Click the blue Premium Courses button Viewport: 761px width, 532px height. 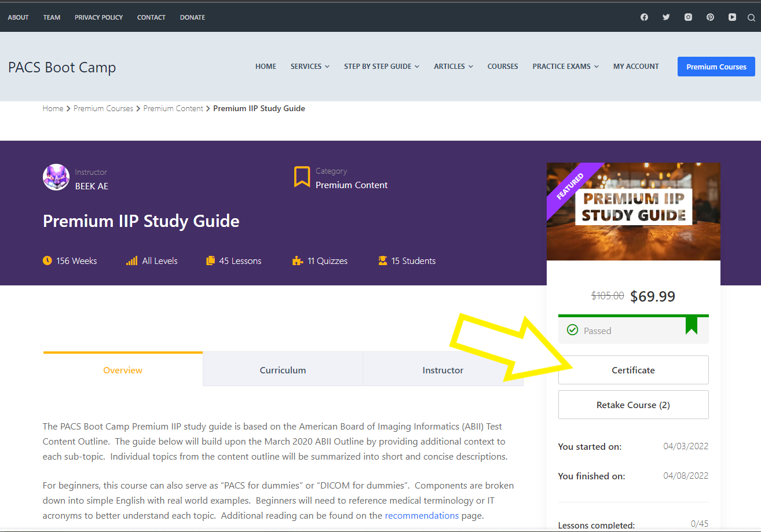[716, 67]
